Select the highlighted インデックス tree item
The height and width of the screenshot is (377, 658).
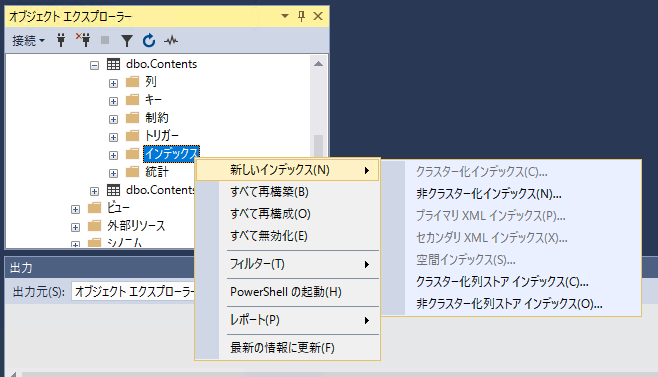pos(171,154)
